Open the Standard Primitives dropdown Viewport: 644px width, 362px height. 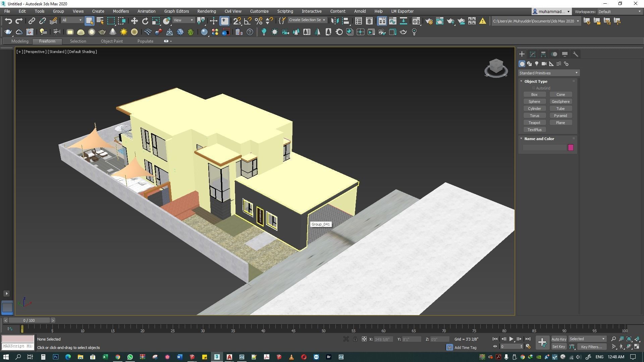pos(548,73)
